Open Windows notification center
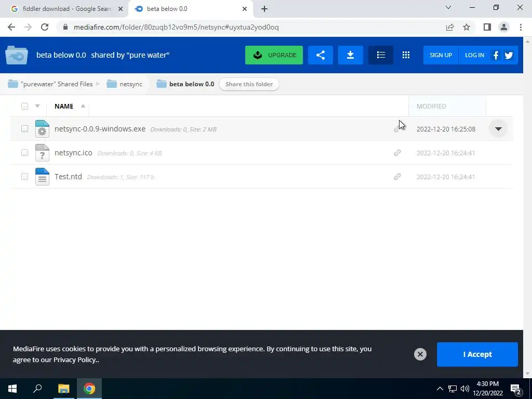The image size is (532, 399). (x=515, y=389)
